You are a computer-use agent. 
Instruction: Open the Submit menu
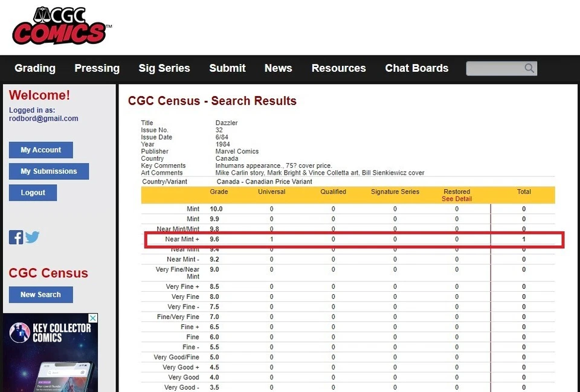pos(228,68)
